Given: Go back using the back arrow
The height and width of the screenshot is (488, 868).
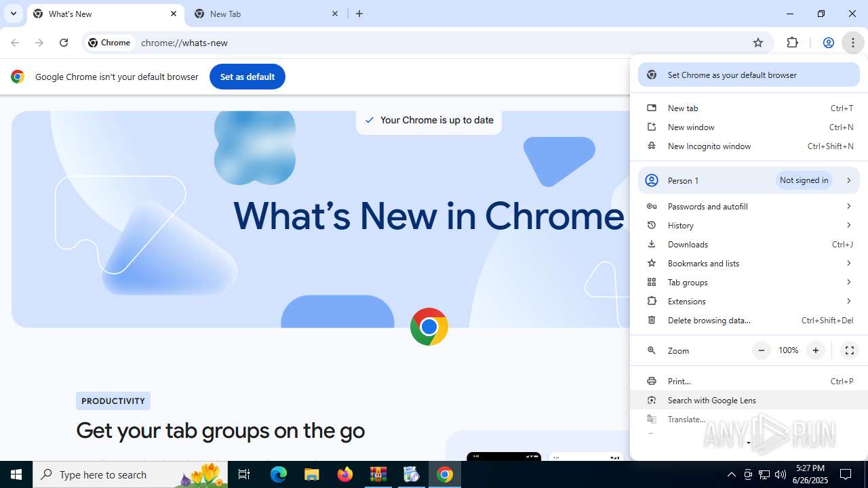Looking at the screenshot, I should (15, 43).
